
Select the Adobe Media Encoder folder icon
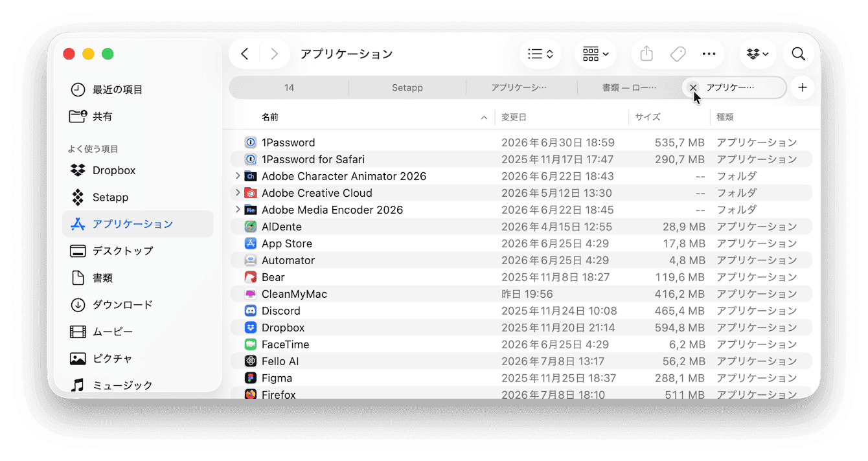point(251,210)
